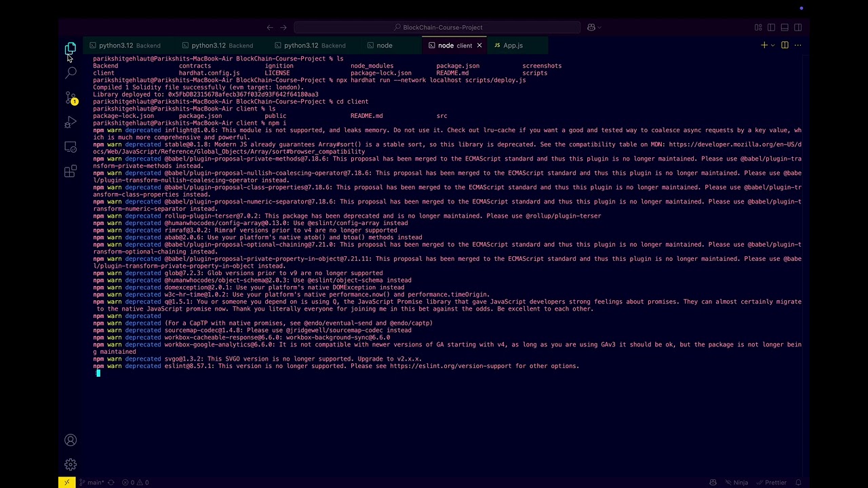Open the Extensions view

pyautogui.click(x=71, y=171)
